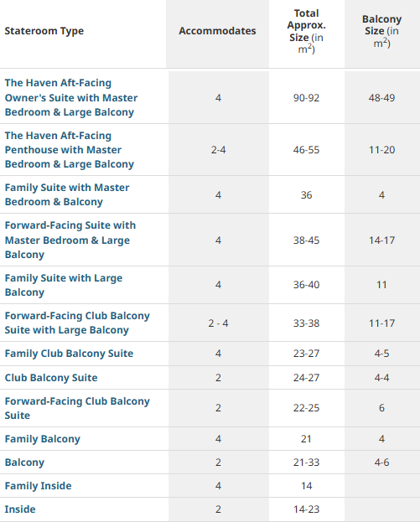Select the 48-49 balcony size cell
Screen dimensions: 420x522
[x=381, y=98]
